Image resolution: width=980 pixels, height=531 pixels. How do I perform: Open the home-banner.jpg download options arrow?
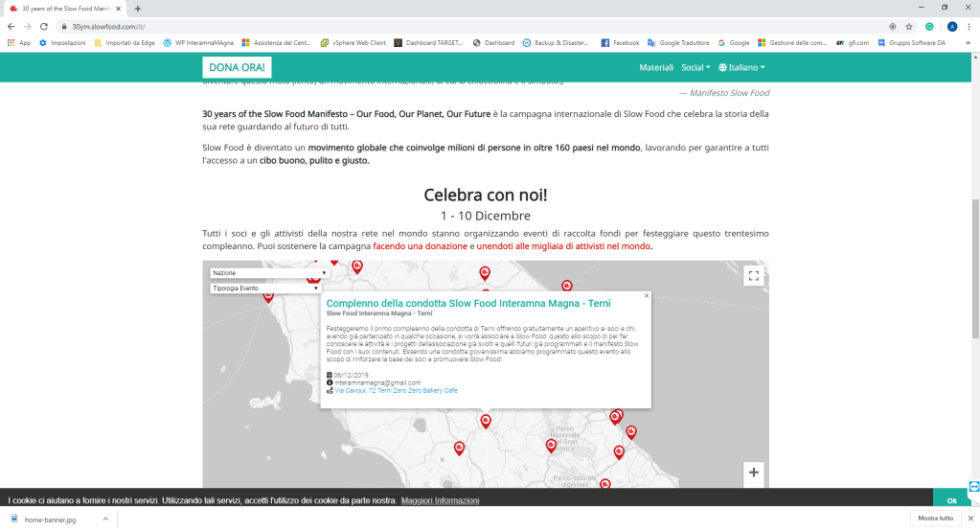coord(107,519)
